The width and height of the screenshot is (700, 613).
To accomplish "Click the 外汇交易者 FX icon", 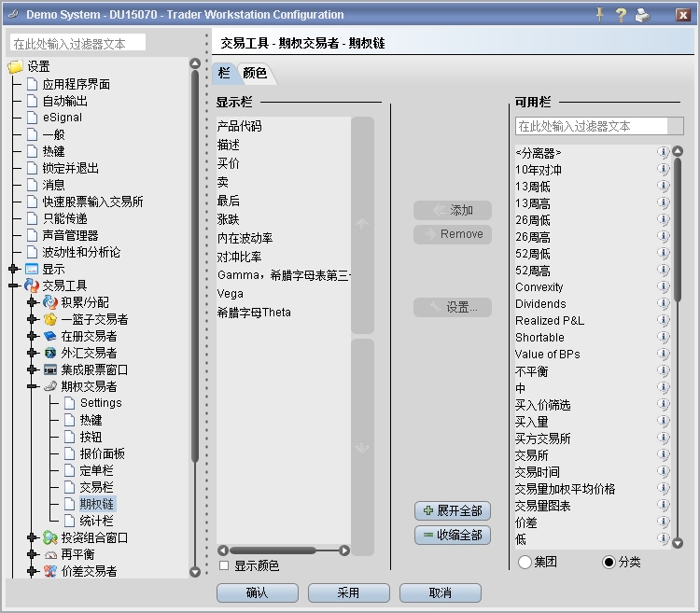I will [50, 353].
